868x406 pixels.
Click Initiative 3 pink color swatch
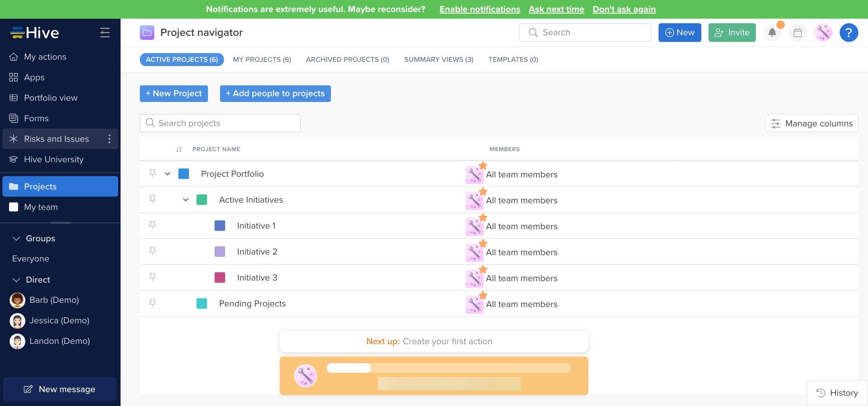[220, 277]
